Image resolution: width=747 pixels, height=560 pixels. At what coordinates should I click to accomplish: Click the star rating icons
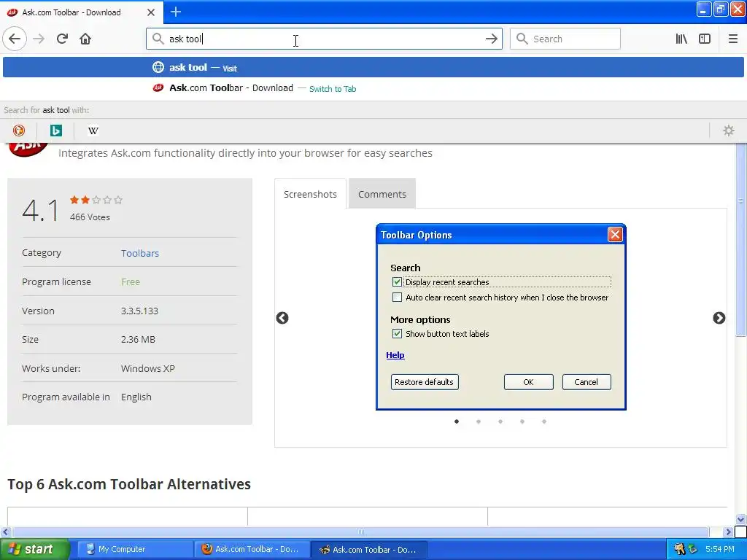96,200
